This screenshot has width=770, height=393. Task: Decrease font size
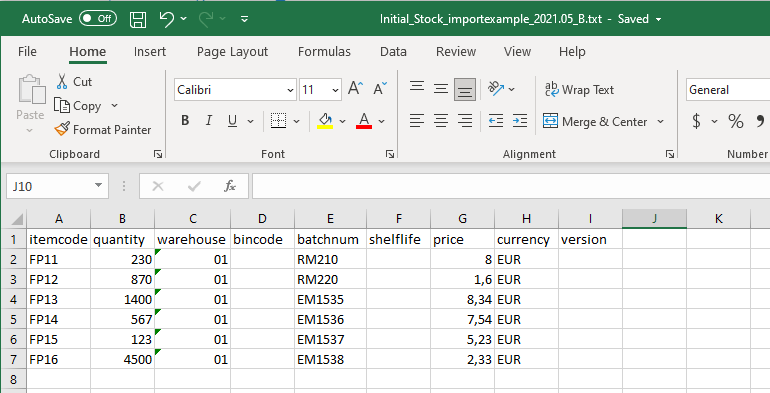click(380, 89)
